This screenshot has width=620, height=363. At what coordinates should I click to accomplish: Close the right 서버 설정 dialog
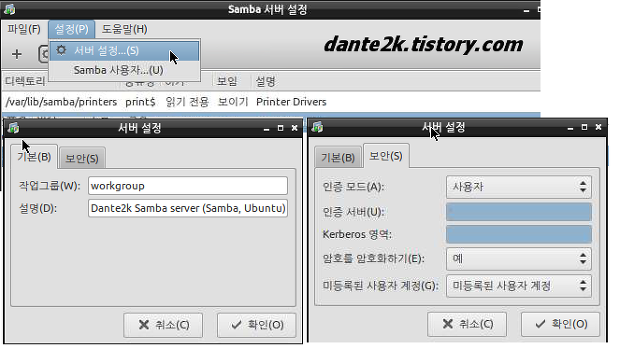[598, 127]
